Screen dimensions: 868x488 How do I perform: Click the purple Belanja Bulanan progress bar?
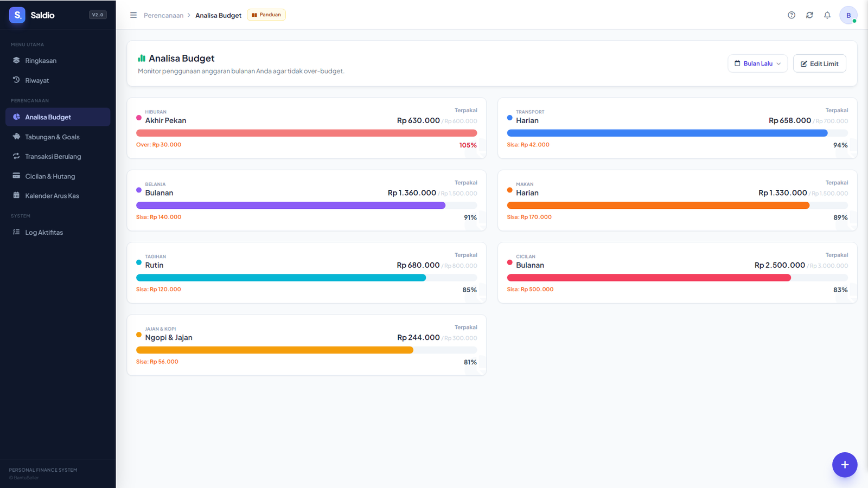(291, 206)
